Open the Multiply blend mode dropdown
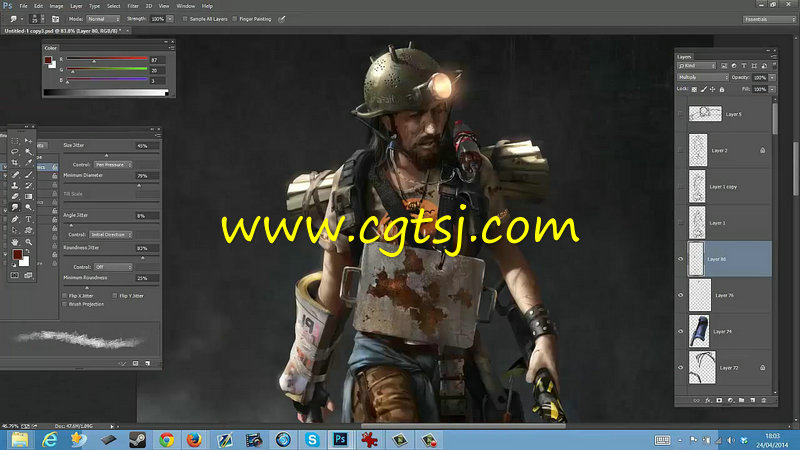 point(703,78)
